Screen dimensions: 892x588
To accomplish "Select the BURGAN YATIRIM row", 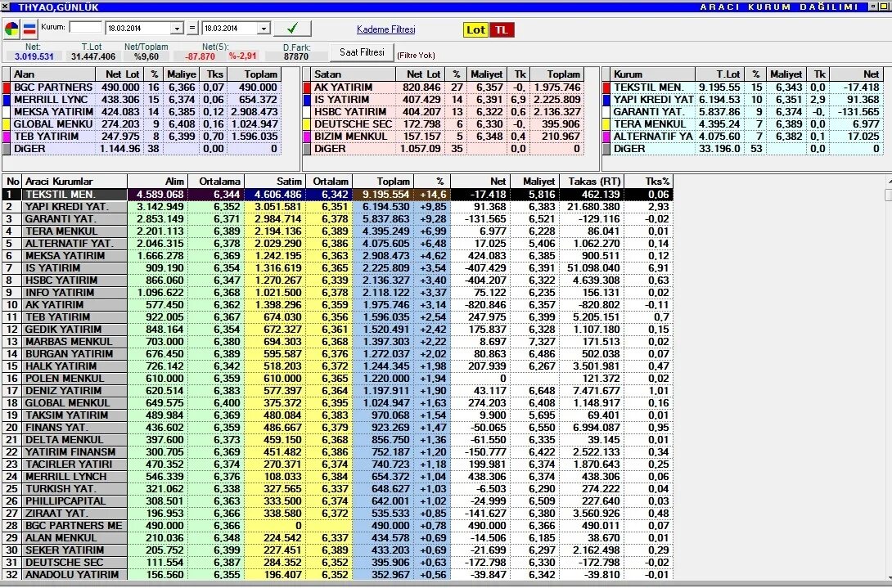I will point(337,354).
